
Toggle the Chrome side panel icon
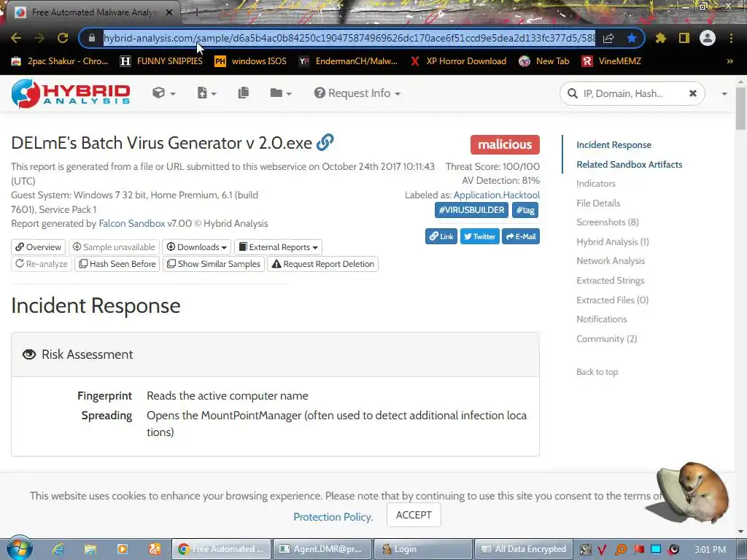click(x=684, y=38)
